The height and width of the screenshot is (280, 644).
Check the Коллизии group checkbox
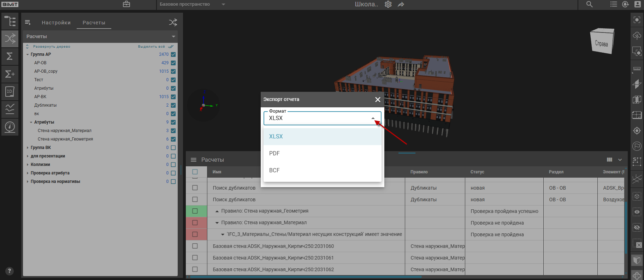[x=173, y=165]
